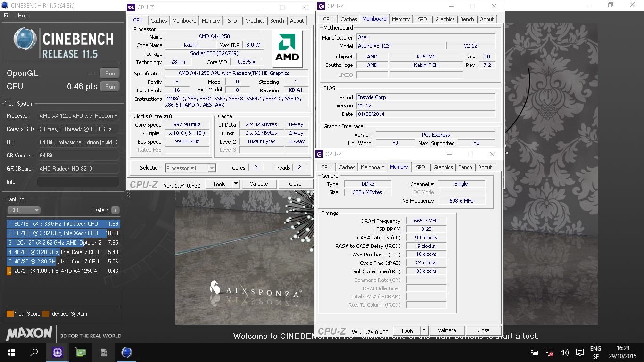
Task: Click Close button in Memory window
Action: coord(483,330)
